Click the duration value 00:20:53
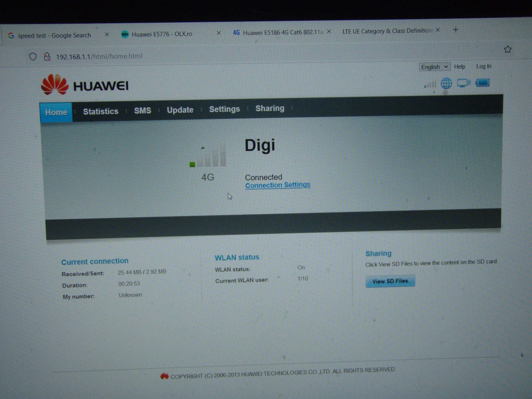This screenshot has height=399, width=532. [x=129, y=284]
